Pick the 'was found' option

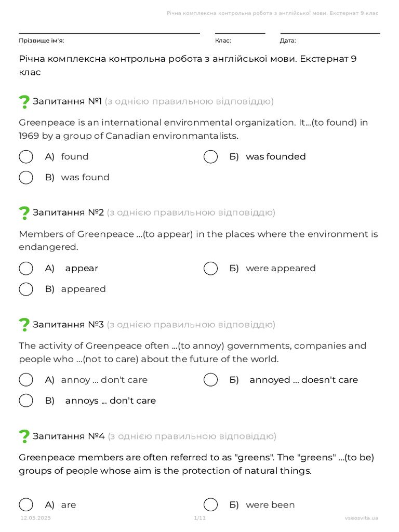click(x=26, y=178)
